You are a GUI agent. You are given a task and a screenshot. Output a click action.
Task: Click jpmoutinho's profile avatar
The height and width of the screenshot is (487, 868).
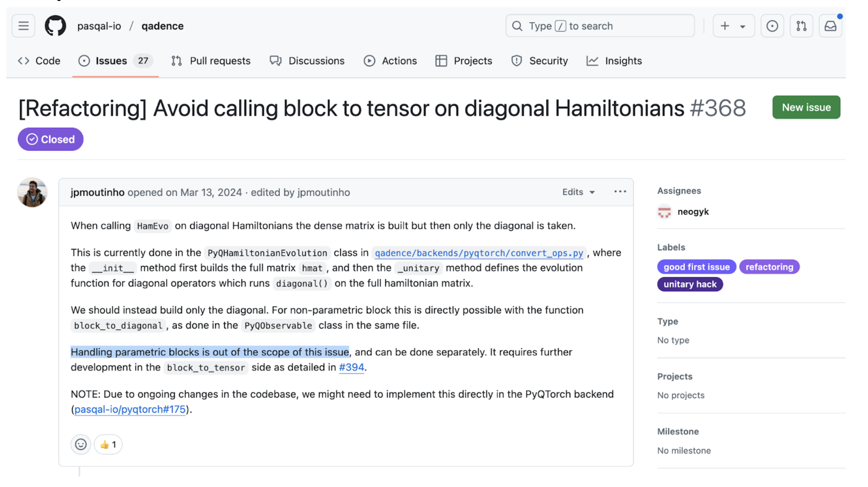coord(32,192)
